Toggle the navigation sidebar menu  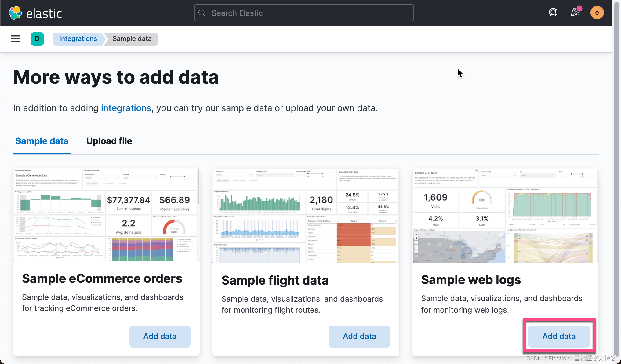[15, 39]
